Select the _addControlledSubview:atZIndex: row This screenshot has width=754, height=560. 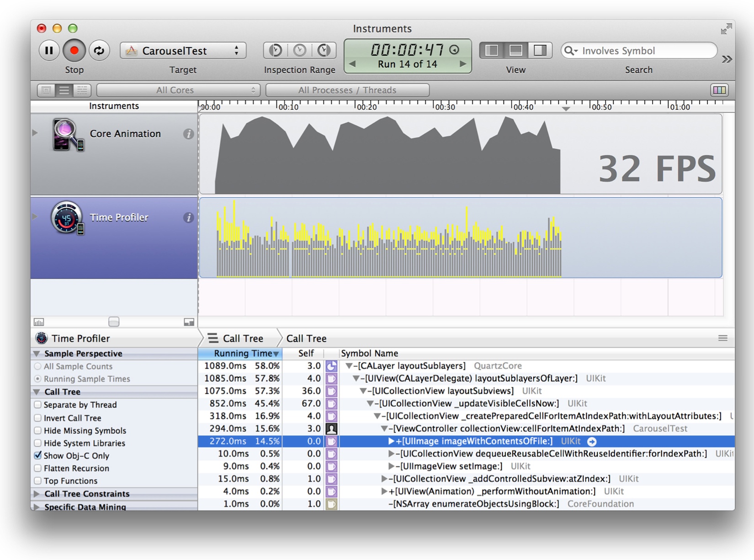pyautogui.click(x=466, y=479)
